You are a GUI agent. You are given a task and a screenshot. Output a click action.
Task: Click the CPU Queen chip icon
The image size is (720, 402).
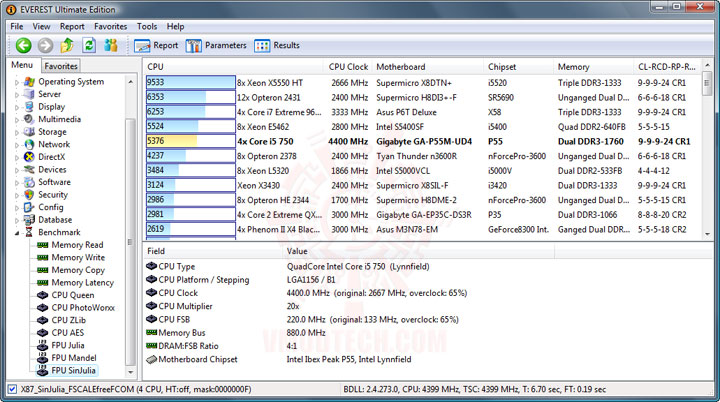[42, 295]
